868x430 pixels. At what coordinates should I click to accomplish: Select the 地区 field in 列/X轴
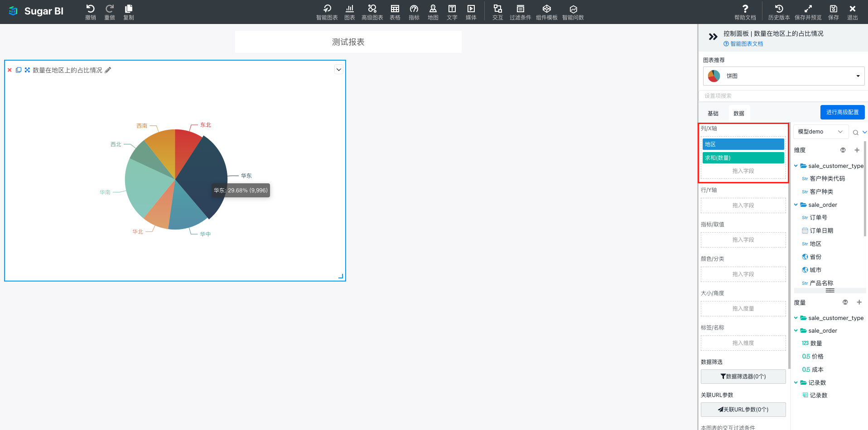pyautogui.click(x=743, y=144)
